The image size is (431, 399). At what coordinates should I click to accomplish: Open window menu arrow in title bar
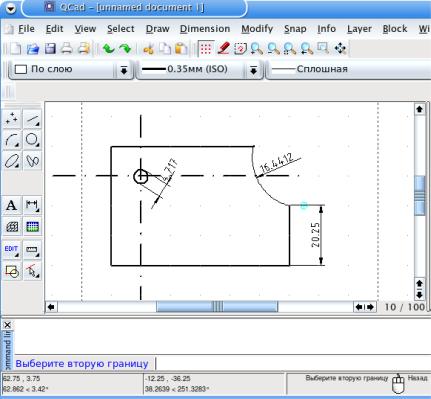tap(11, 8)
